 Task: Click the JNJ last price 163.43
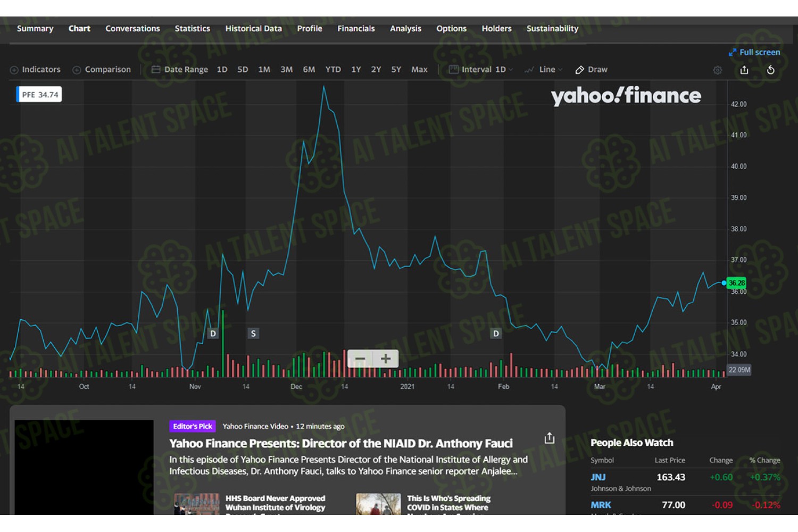[671, 477]
